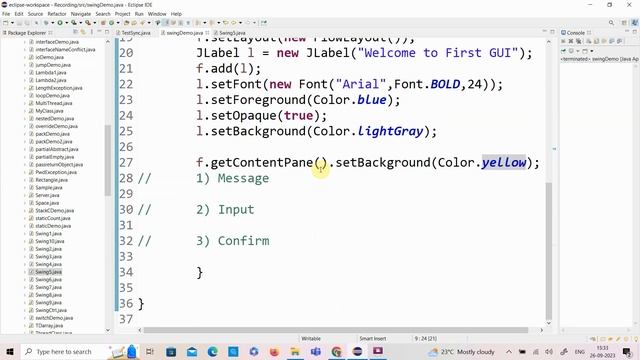This screenshot has height=360, width=640.
Task: Open the Source menu
Action: (x=35, y=14)
